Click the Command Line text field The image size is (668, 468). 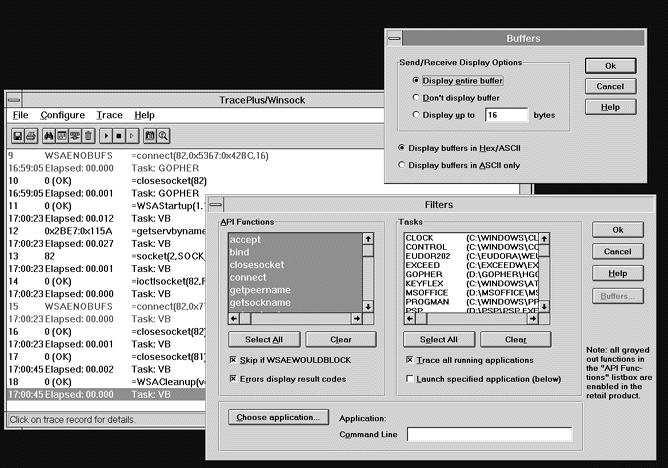point(489,434)
